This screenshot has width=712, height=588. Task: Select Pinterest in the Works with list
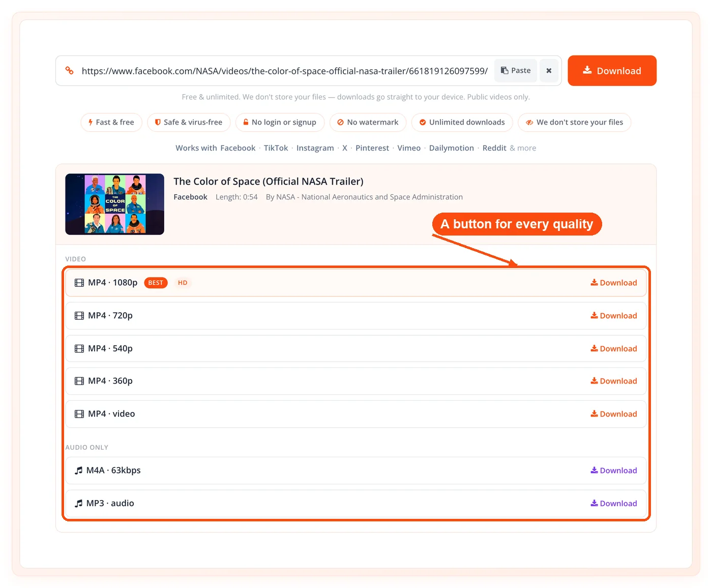pyautogui.click(x=372, y=148)
